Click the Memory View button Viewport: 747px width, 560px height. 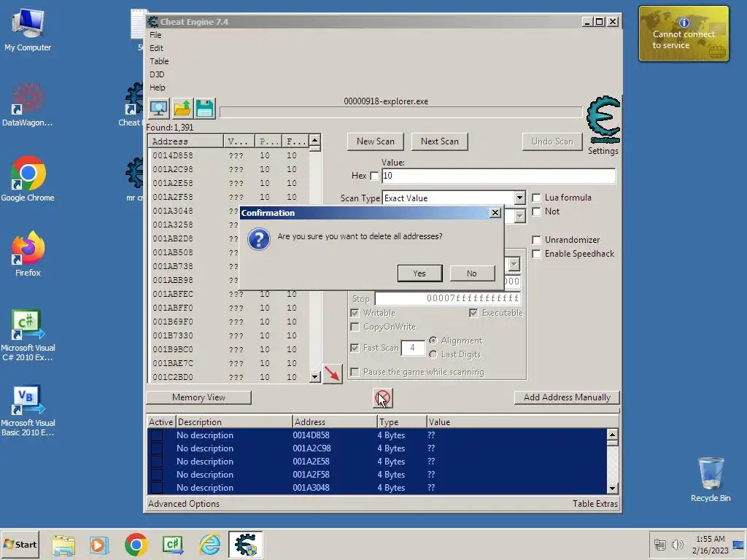click(198, 397)
